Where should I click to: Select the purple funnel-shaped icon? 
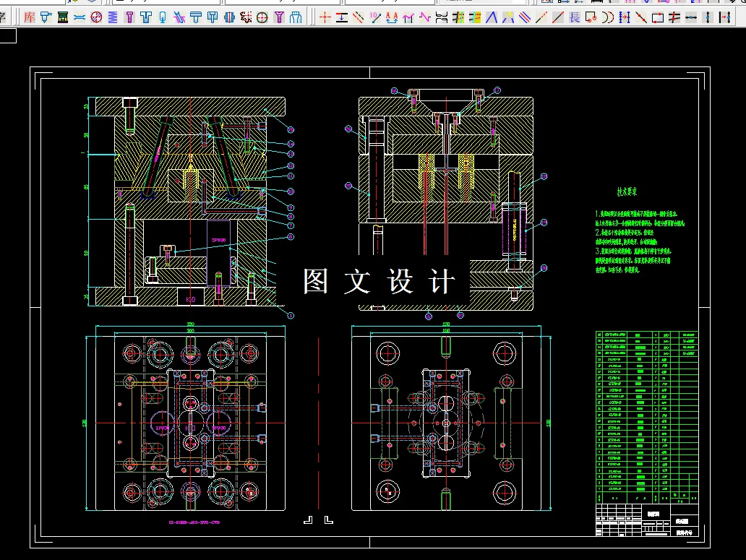(279, 17)
